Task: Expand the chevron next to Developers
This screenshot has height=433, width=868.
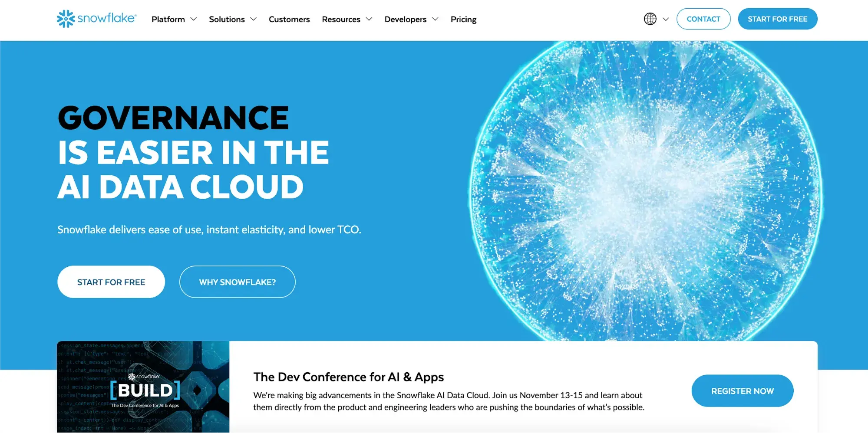Action: tap(435, 19)
